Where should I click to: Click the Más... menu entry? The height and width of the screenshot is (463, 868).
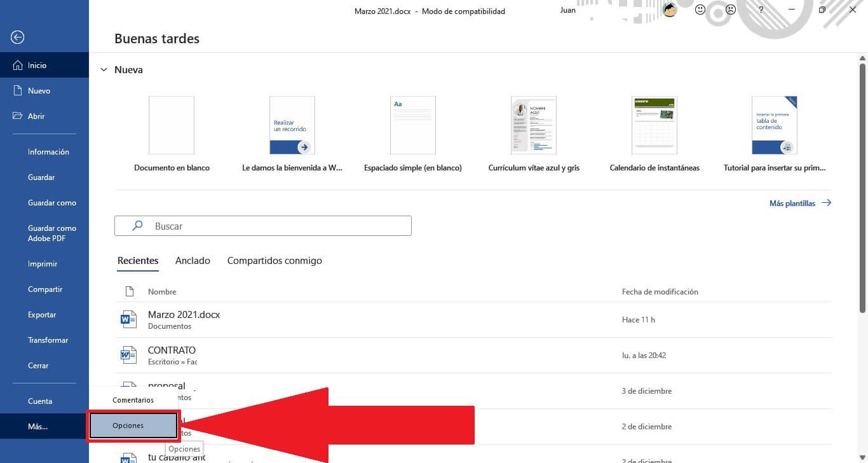pos(44,426)
